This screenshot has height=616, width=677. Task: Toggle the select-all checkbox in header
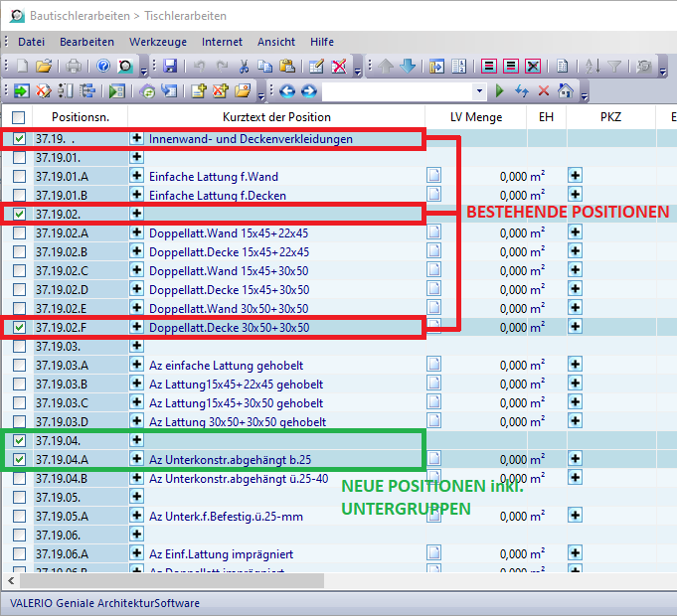click(19, 117)
